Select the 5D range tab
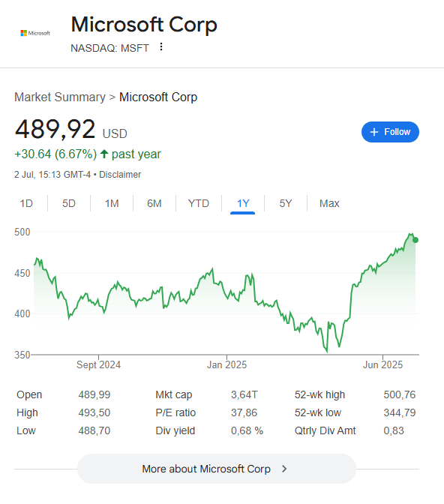The height and width of the screenshot is (504, 444). pyautogui.click(x=69, y=203)
